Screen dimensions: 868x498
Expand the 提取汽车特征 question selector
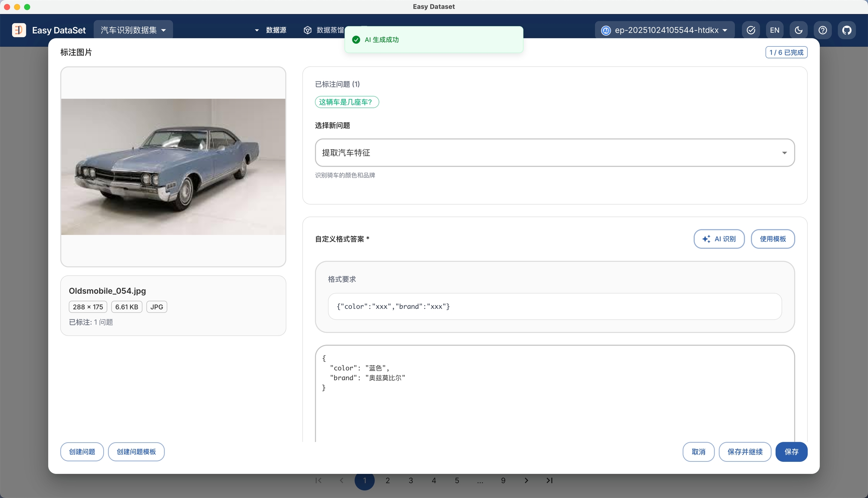[555, 153]
